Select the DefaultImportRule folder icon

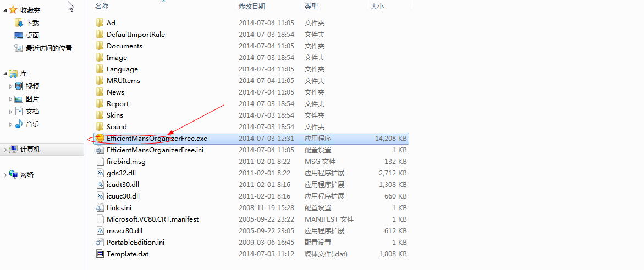click(x=100, y=34)
